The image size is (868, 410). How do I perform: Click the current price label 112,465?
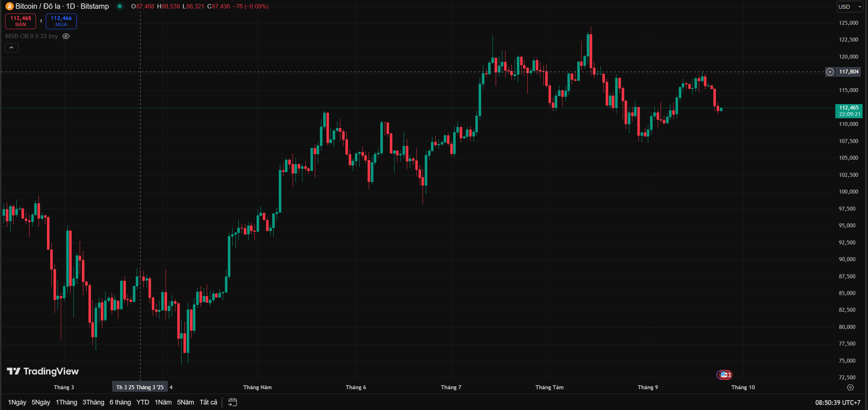(x=849, y=111)
